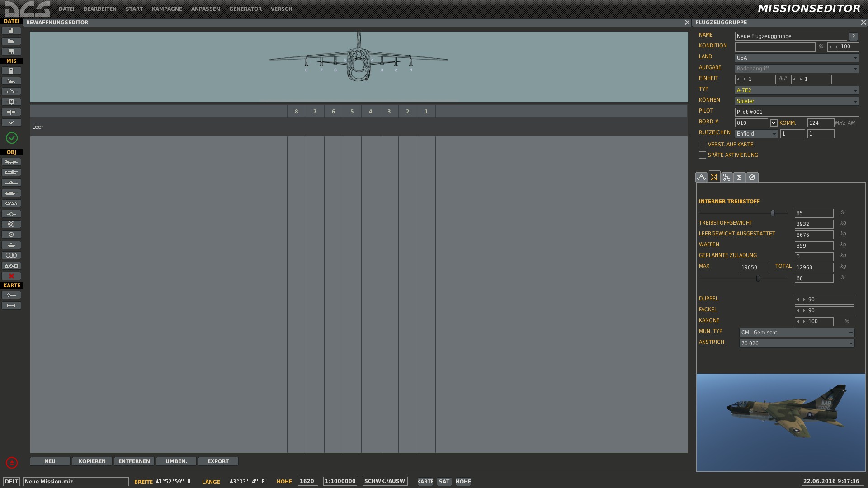Close the Bewaffnungseditor panel

[687, 23]
